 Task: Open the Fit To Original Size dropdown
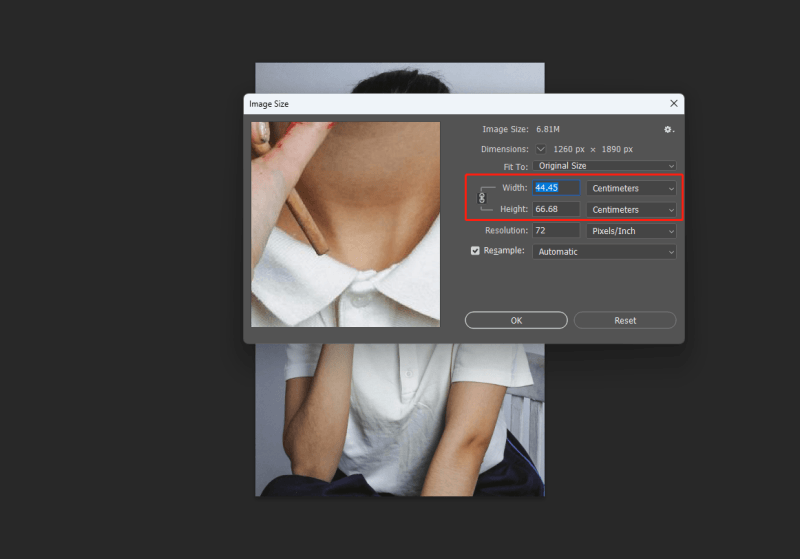tap(604, 166)
